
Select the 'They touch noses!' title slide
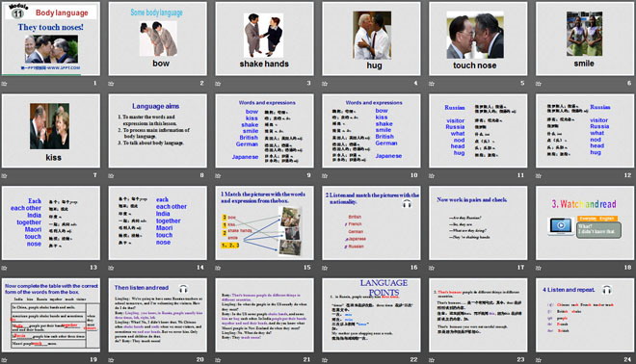tap(51, 39)
